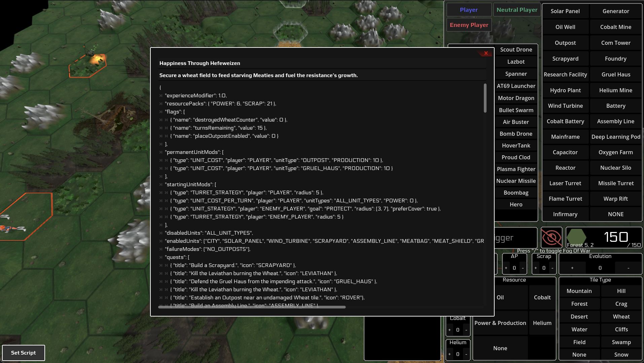Select the Solar Panel building
The width and height of the screenshot is (644, 363).
point(565,11)
